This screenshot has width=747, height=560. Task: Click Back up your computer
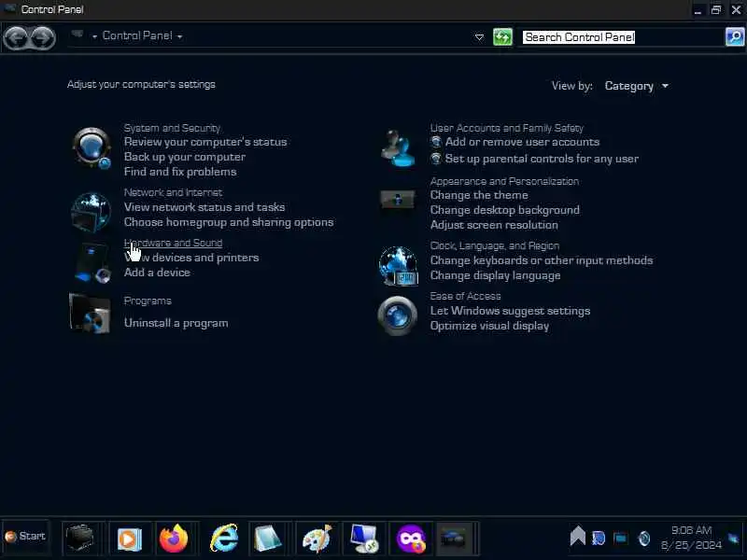185,157
